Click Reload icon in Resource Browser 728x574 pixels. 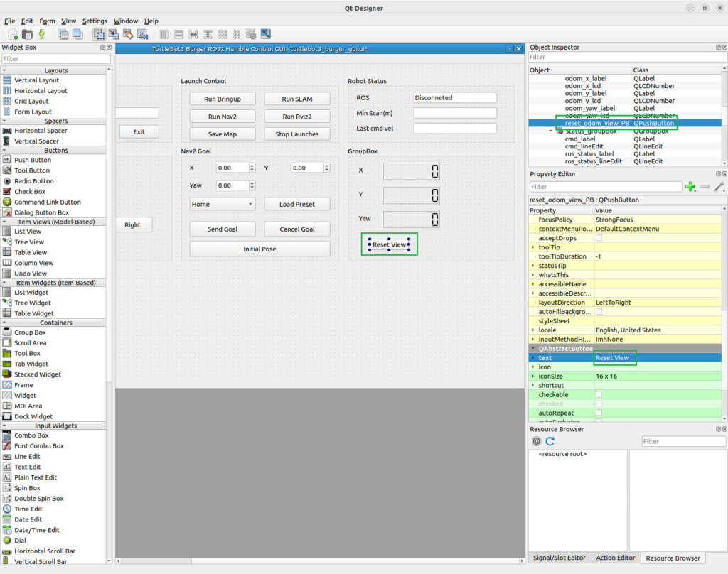pyautogui.click(x=550, y=441)
